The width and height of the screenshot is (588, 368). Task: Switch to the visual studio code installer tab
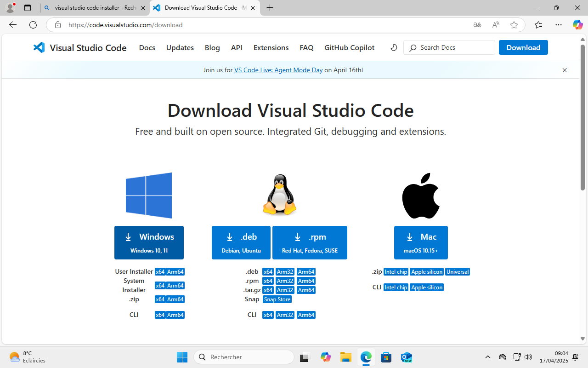point(95,8)
